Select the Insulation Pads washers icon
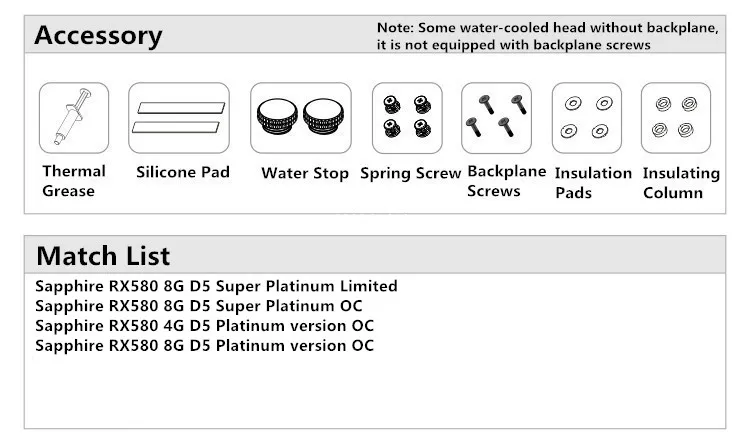This screenshot has height=444, width=750. click(x=587, y=118)
